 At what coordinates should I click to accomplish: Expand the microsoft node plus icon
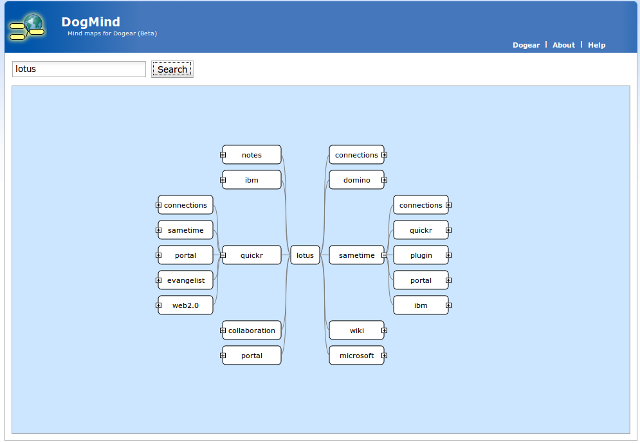point(384,355)
